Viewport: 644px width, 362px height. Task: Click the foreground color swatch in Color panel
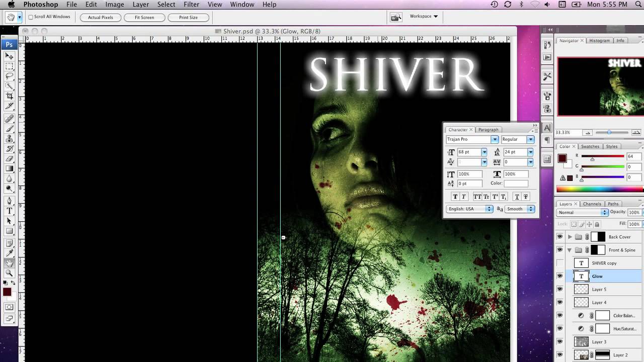(x=562, y=159)
